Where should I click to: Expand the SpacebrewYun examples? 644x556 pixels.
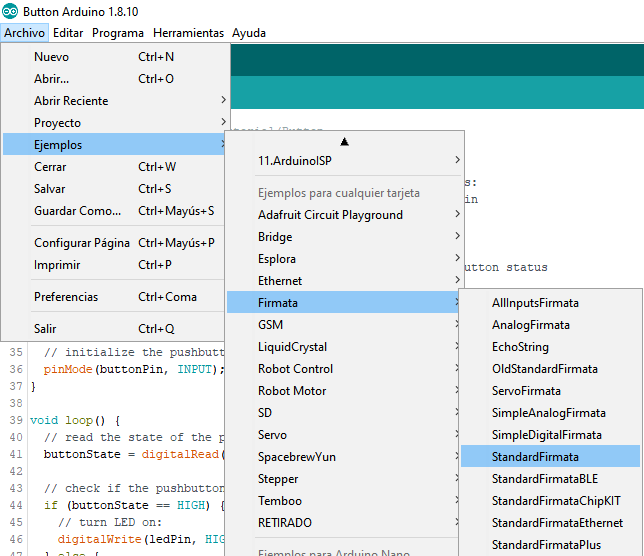tap(343, 457)
